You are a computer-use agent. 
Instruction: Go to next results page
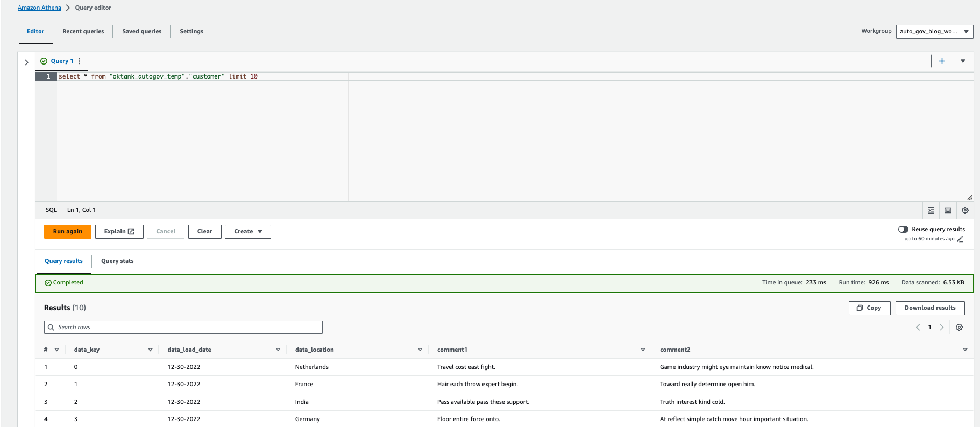(941, 327)
